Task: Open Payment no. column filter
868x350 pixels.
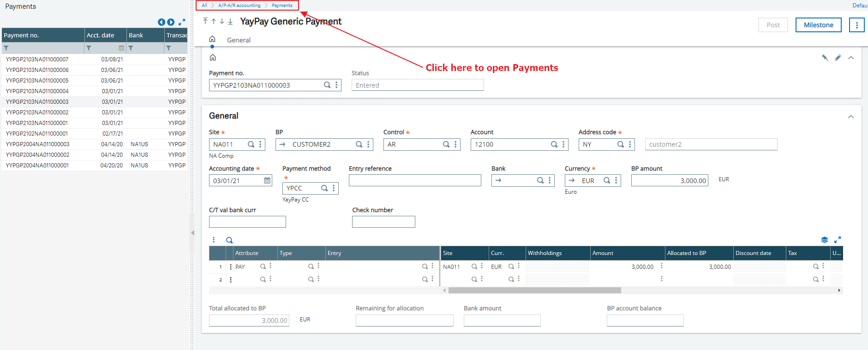Action: pos(6,48)
